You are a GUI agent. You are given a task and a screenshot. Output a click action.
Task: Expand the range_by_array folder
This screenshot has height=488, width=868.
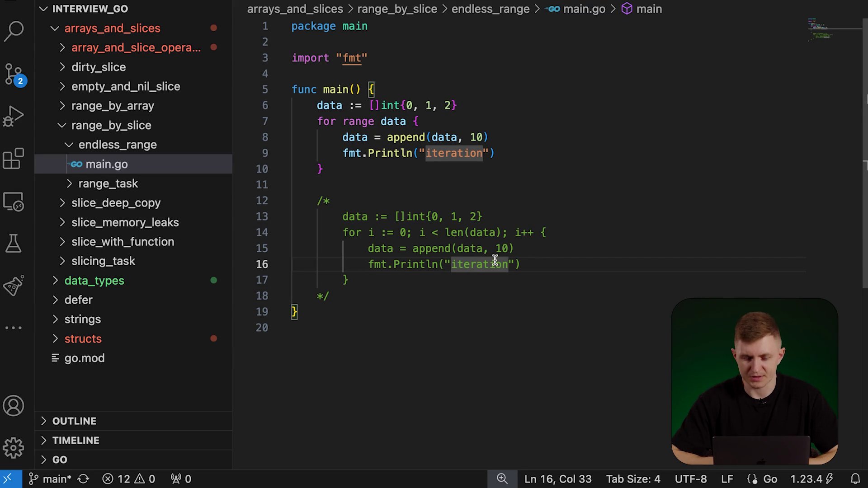pyautogui.click(x=62, y=106)
